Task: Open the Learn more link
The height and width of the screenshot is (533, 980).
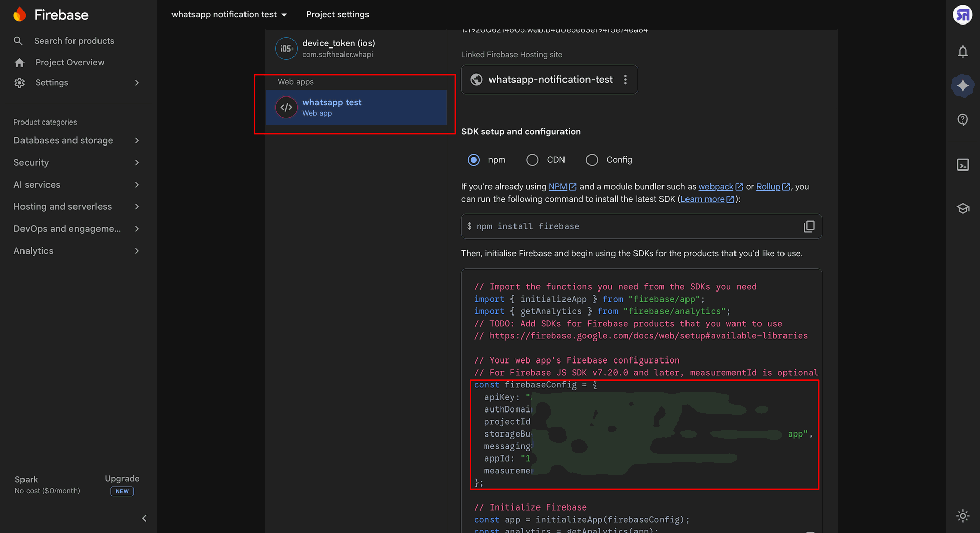Action: tap(707, 199)
